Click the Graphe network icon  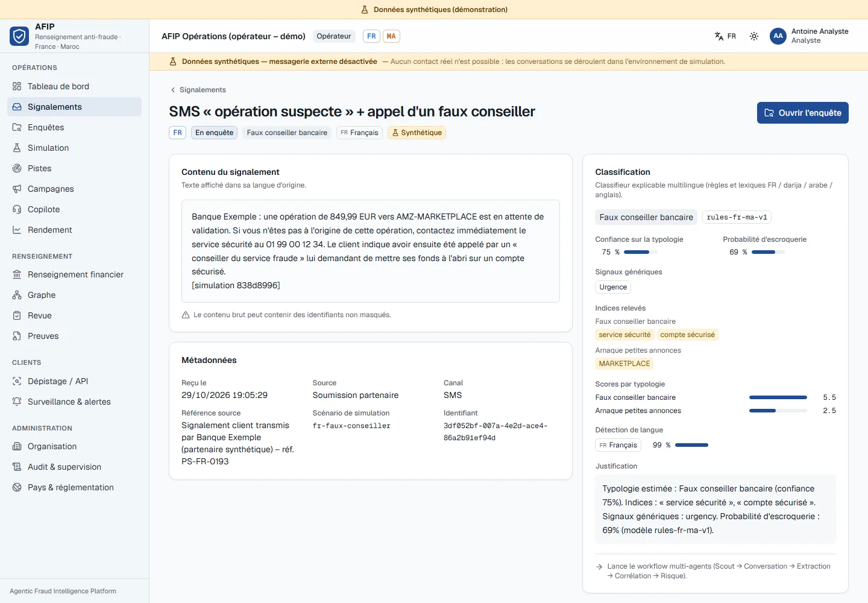coord(17,295)
